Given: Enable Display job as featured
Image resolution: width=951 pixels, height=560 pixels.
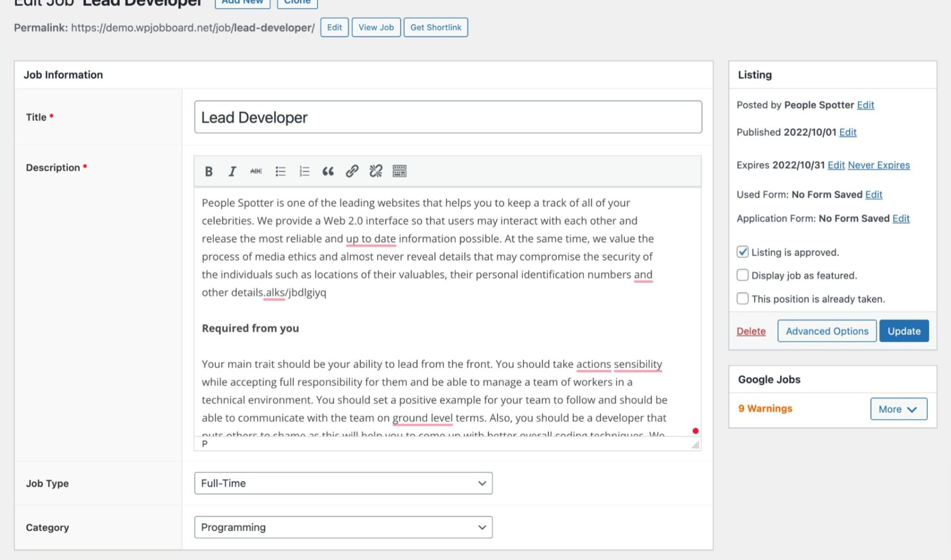Looking at the screenshot, I should [742, 275].
